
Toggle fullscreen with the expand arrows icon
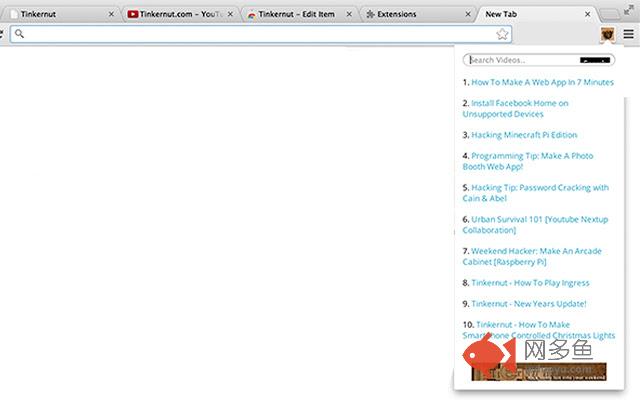coord(629,11)
